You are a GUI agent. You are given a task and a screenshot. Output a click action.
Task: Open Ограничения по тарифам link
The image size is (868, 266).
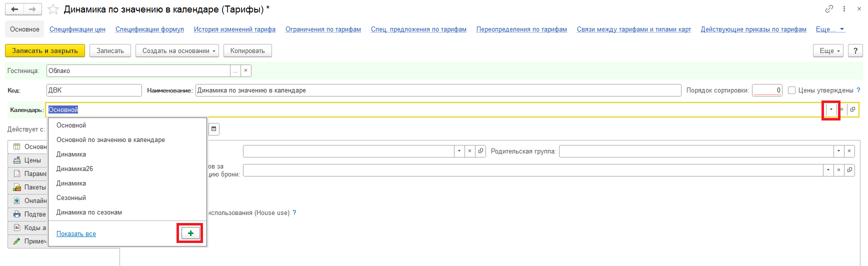[x=323, y=29]
